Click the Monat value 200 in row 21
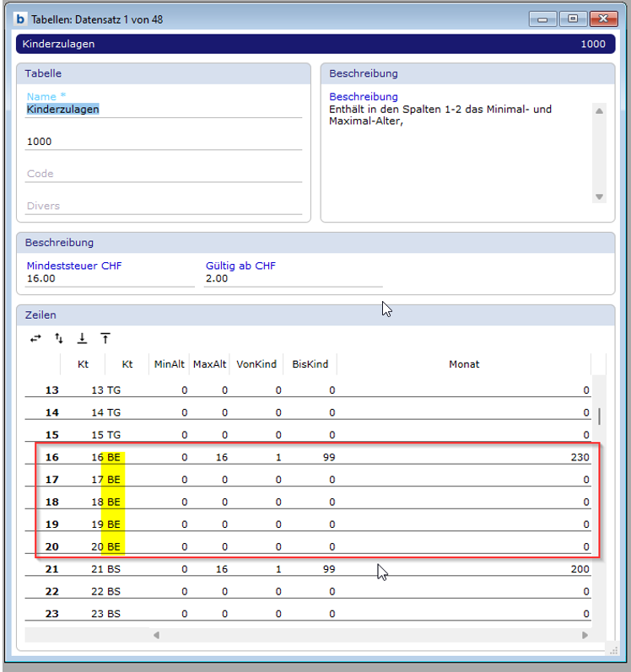Image resolution: width=631 pixels, height=672 pixels. point(579,569)
